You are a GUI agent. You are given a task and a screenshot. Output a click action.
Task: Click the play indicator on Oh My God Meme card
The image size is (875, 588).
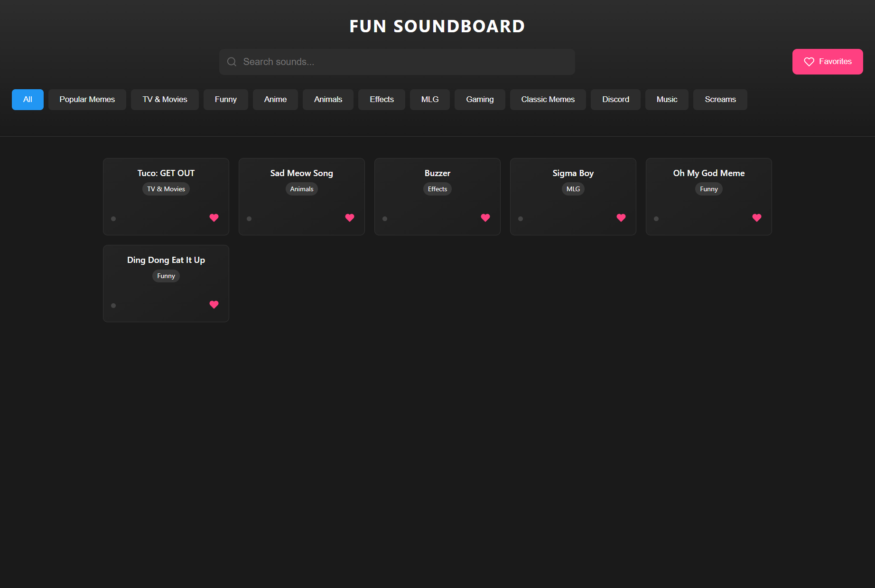pyautogui.click(x=656, y=218)
